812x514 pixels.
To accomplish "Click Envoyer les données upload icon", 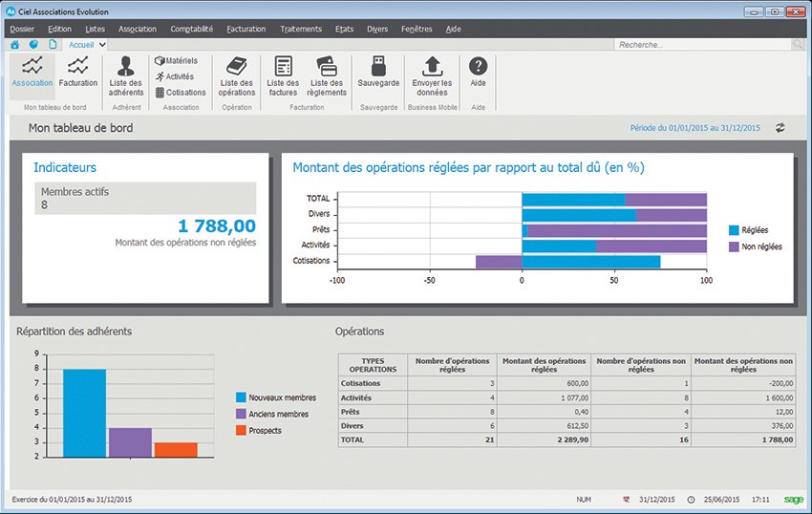I will (431, 75).
